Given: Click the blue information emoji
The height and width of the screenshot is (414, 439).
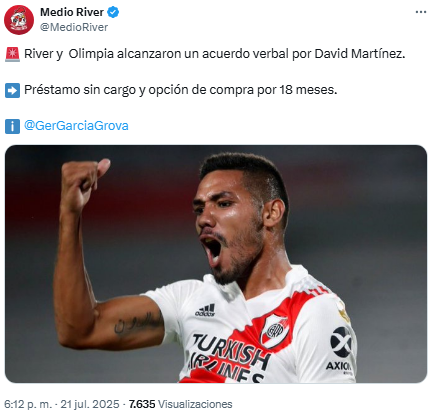Looking at the screenshot, I should (12, 126).
